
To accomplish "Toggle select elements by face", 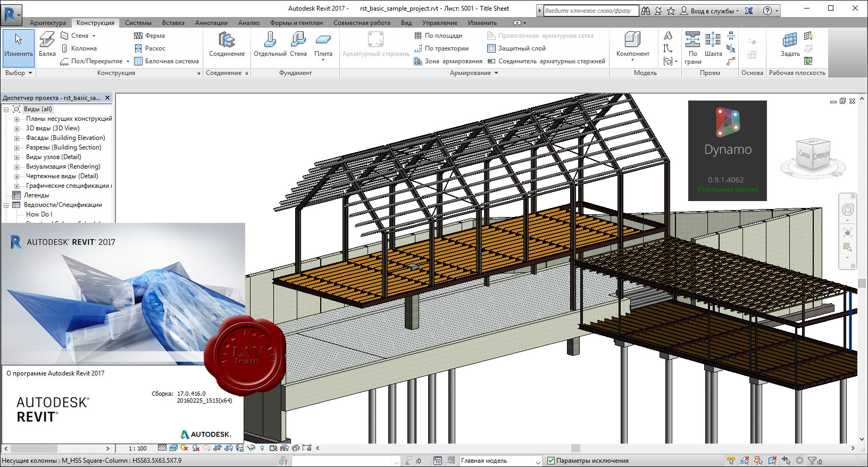I will [x=772, y=461].
